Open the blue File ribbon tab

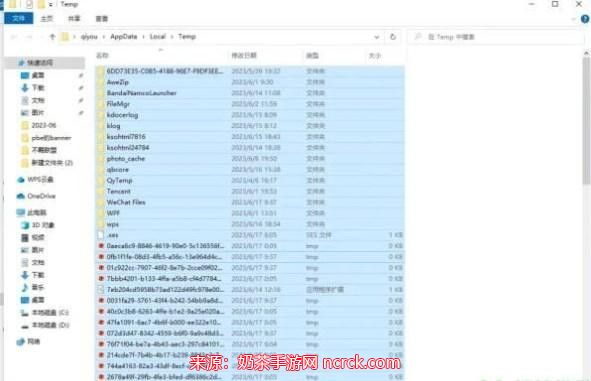[x=18, y=18]
